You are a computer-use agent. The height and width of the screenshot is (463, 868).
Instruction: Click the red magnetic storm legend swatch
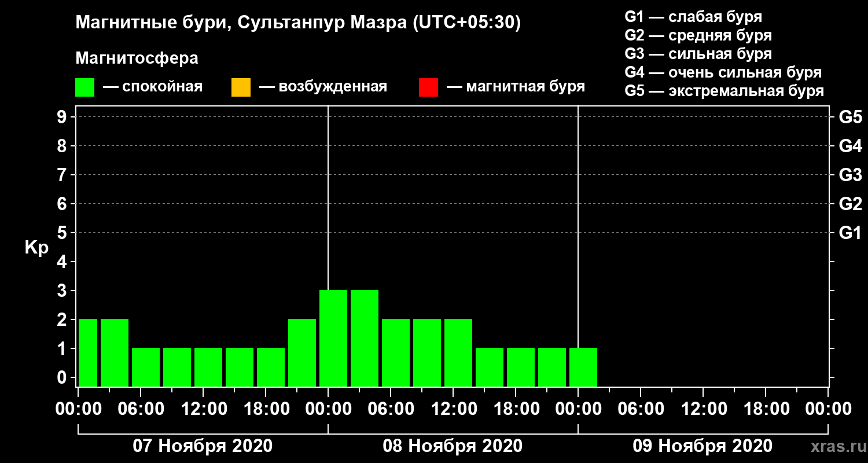[428, 87]
